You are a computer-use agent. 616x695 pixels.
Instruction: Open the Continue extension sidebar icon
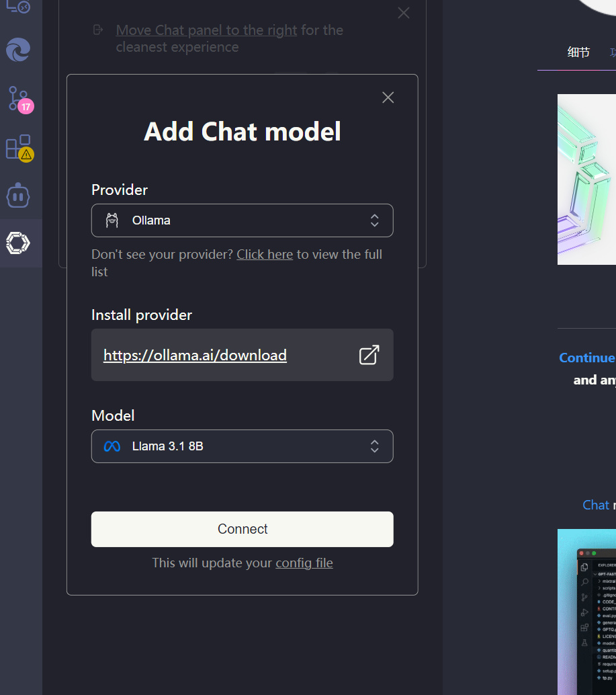(18, 243)
